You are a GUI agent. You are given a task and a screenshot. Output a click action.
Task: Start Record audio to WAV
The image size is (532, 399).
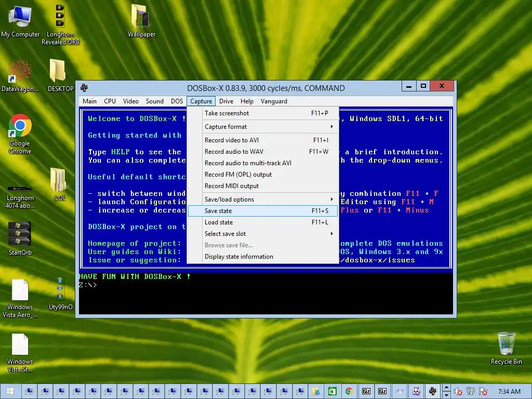(x=263, y=152)
